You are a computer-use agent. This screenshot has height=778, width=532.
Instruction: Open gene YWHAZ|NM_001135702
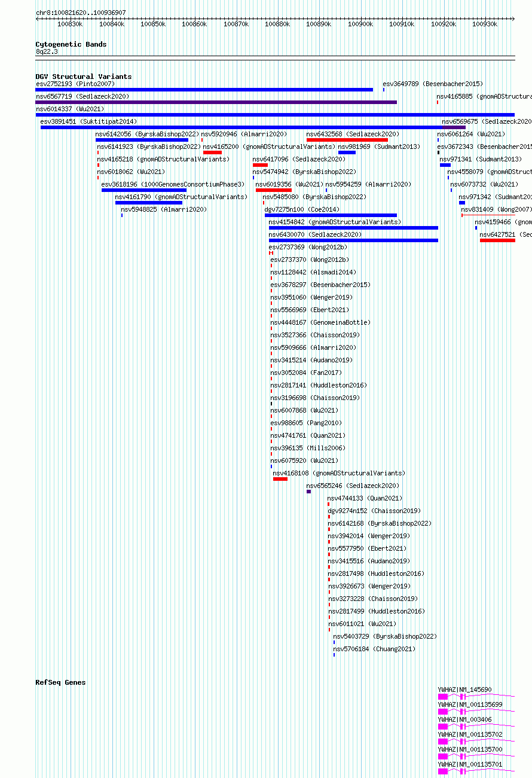(x=470, y=734)
